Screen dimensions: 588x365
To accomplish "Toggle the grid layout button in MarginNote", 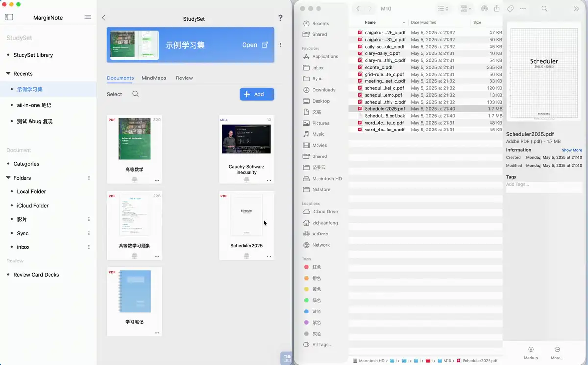I will tap(287, 358).
